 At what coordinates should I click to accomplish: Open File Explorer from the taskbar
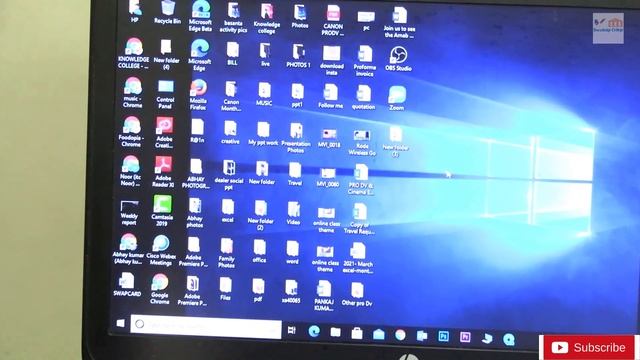(335, 332)
